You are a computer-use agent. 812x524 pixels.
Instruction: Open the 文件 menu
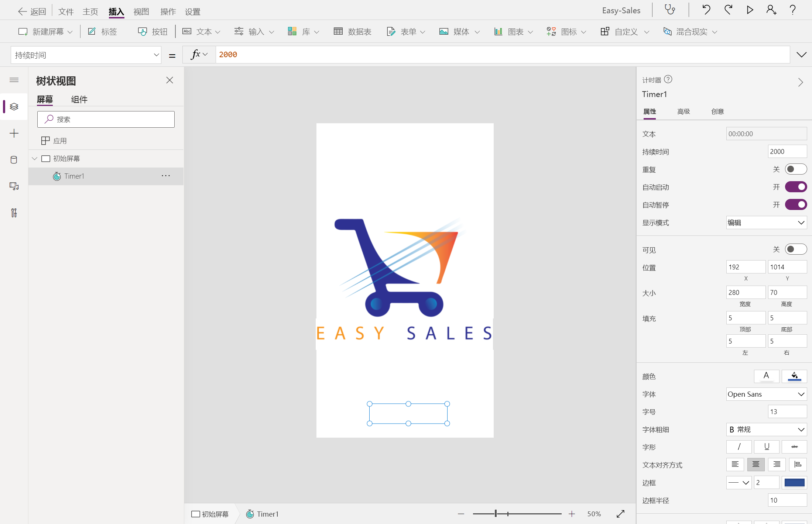[66, 11]
